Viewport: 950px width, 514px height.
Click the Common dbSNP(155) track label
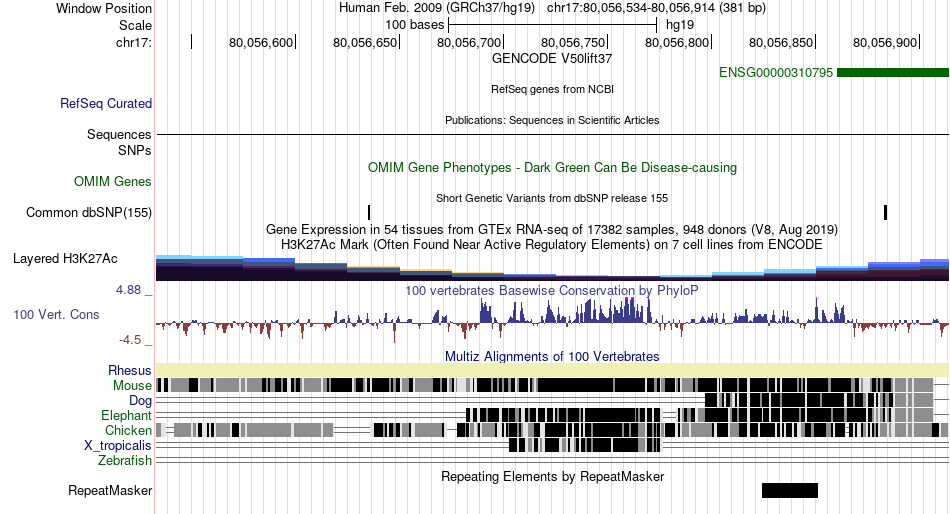[x=89, y=213]
